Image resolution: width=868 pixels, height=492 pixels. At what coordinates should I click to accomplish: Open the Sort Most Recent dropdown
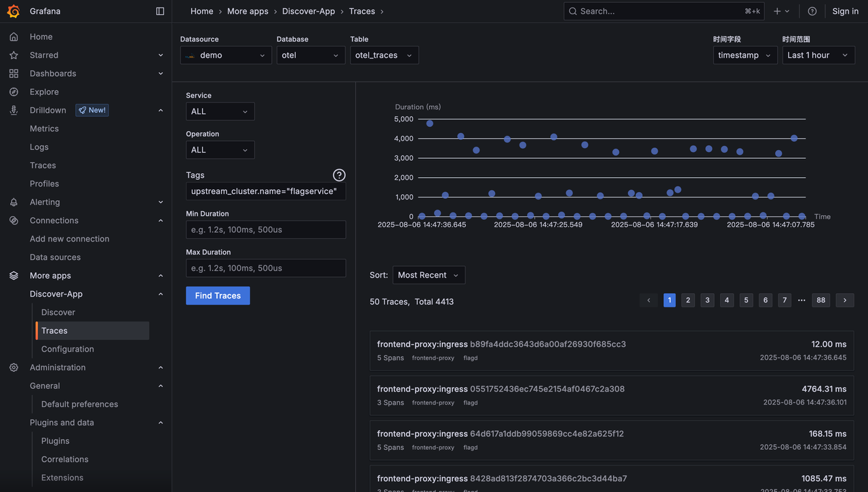click(429, 275)
